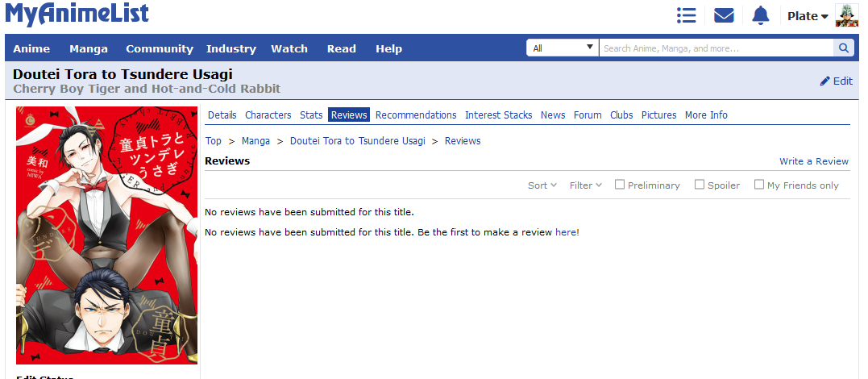Open the list menu icon

[x=686, y=15]
